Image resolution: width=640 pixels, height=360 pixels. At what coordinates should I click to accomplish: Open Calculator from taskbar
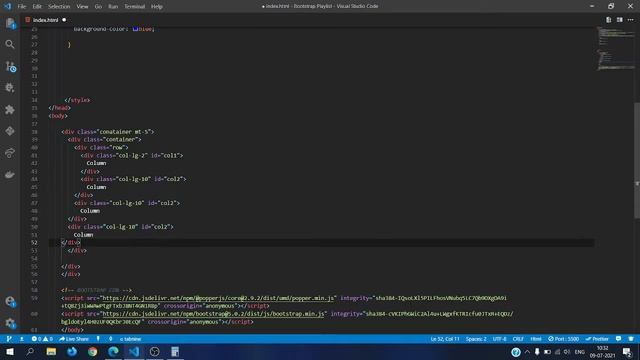pos(175,351)
